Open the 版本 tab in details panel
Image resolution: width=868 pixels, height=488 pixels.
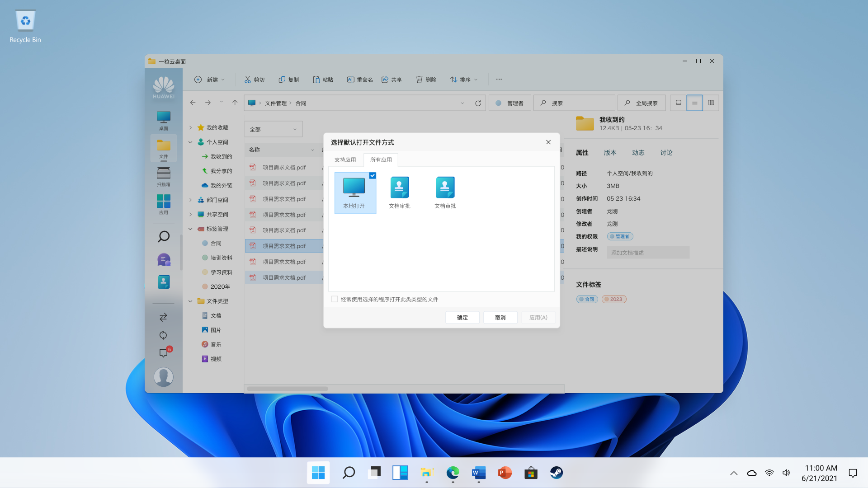610,153
